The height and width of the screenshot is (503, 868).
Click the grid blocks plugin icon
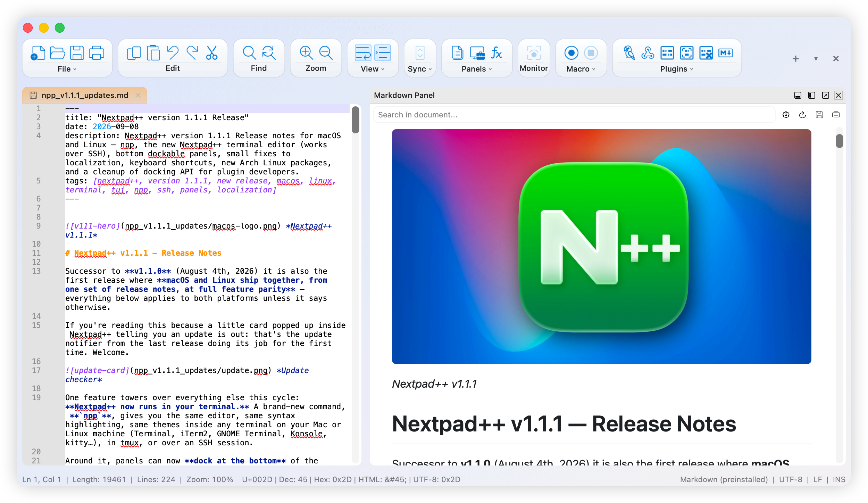point(667,53)
